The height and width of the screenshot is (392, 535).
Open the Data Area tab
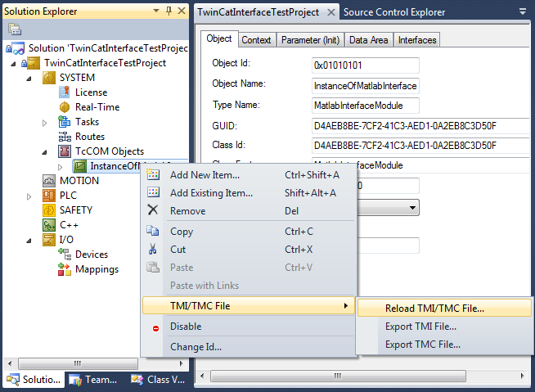tap(368, 40)
